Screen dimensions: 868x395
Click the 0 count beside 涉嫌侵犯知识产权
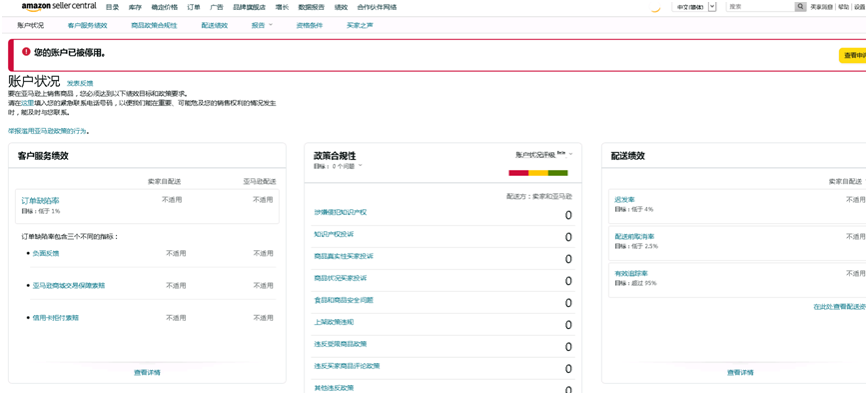[568, 216]
